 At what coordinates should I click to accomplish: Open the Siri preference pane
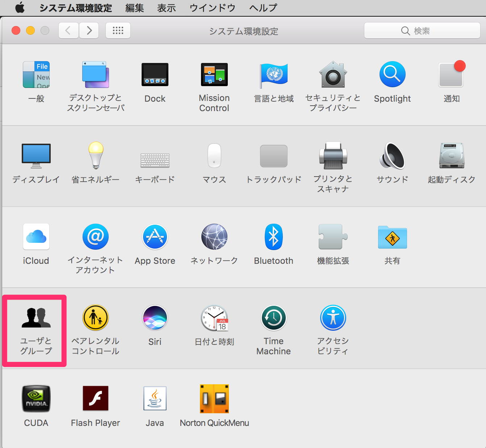click(x=155, y=318)
